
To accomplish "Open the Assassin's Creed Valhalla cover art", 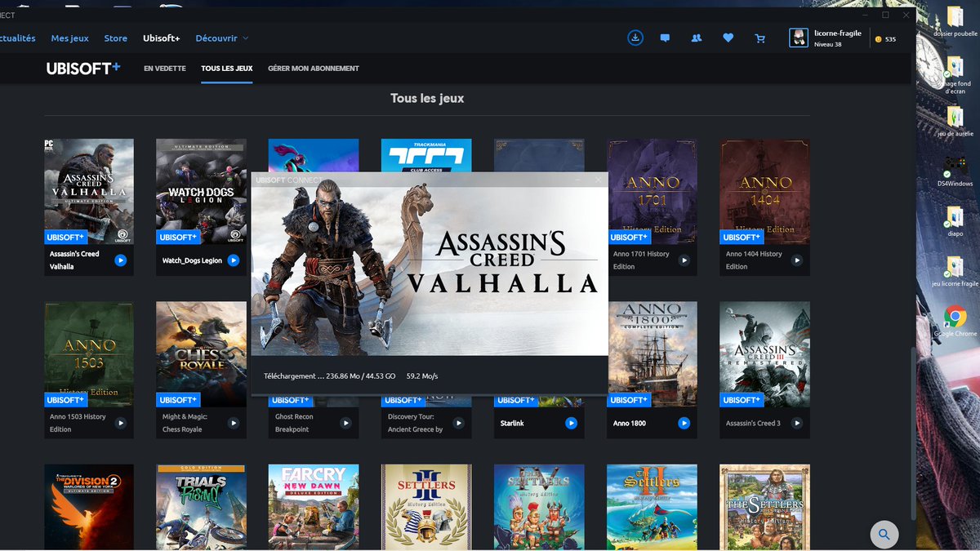I will coord(89,192).
